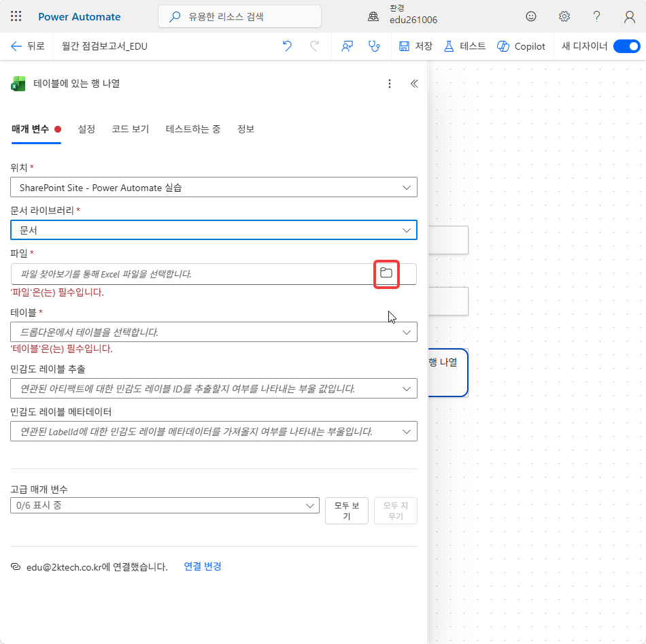Click the connection link icon beside edu@2ktech.co.kr
Viewport: 646px width, 644px height.
16,566
